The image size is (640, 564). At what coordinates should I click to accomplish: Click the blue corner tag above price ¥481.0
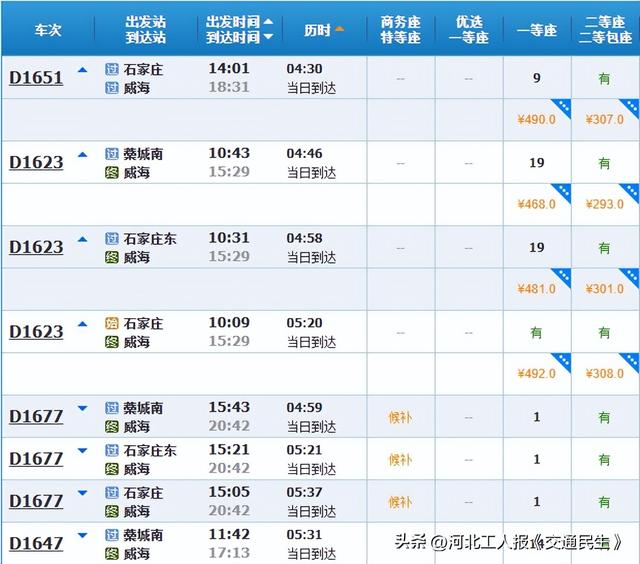pyautogui.click(x=563, y=275)
